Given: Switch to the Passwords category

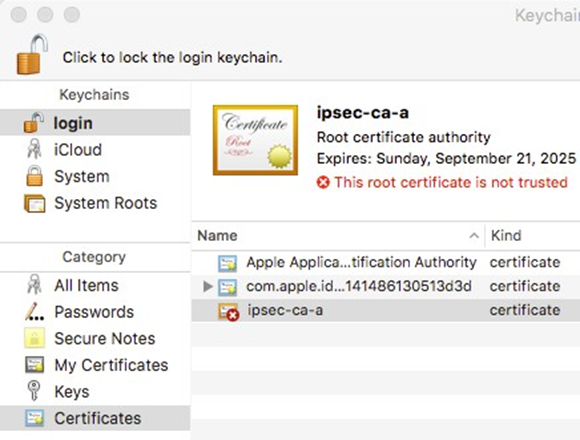Looking at the screenshot, I should tap(95, 312).
